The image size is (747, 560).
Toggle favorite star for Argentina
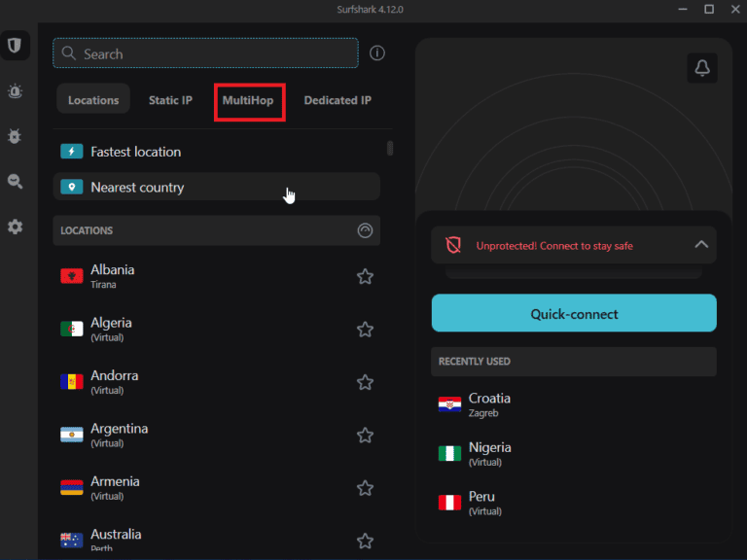[365, 436]
